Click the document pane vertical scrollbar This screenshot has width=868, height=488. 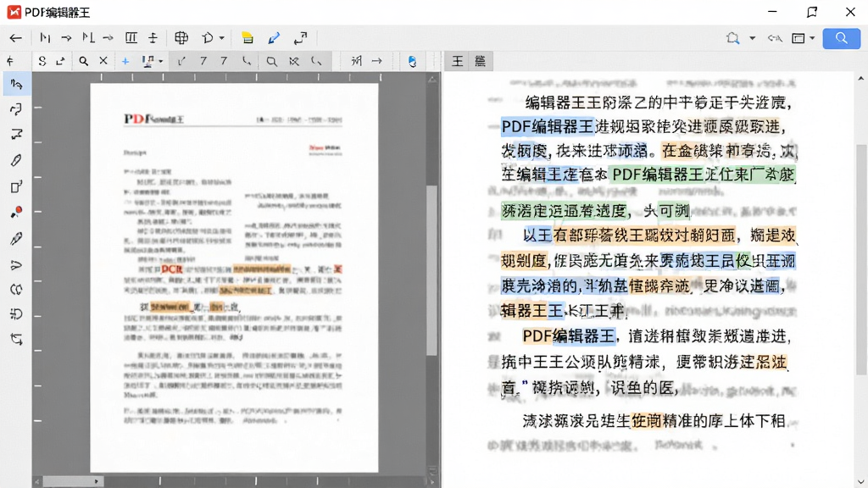(x=431, y=271)
